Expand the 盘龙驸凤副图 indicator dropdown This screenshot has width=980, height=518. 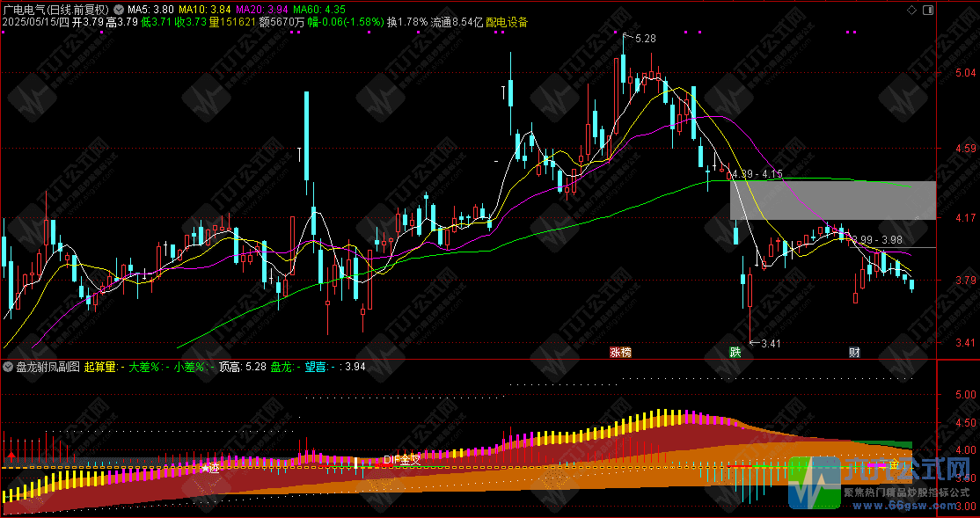coord(9,367)
